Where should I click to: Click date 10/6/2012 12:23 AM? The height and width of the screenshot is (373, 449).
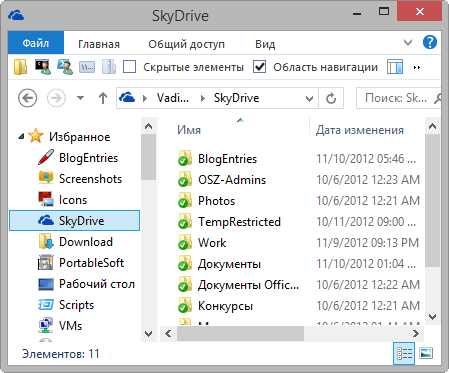tap(368, 180)
